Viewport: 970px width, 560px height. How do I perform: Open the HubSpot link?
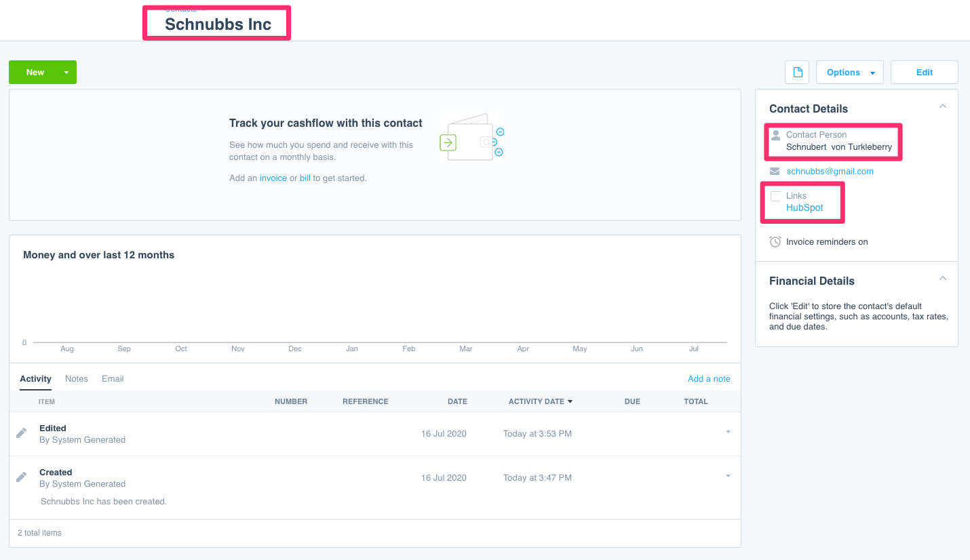tap(804, 207)
